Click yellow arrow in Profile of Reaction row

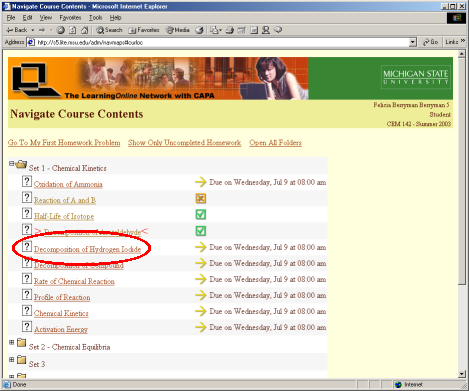tap(201, 295)
